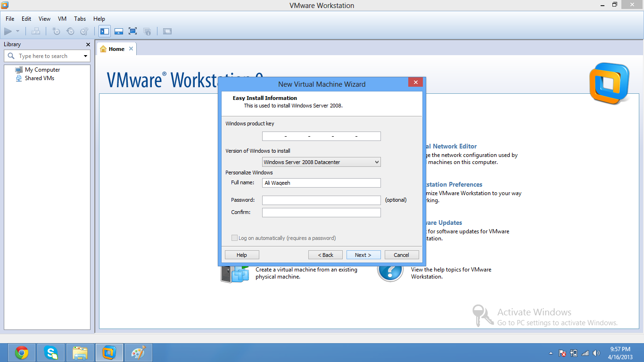Click the Confirm password field

322,213
